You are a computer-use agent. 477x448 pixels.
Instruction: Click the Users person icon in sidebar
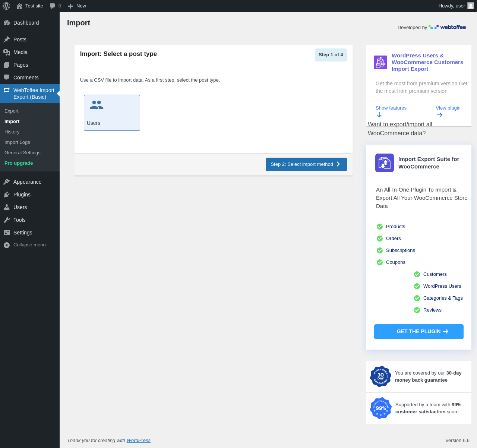tap(7, 207)
